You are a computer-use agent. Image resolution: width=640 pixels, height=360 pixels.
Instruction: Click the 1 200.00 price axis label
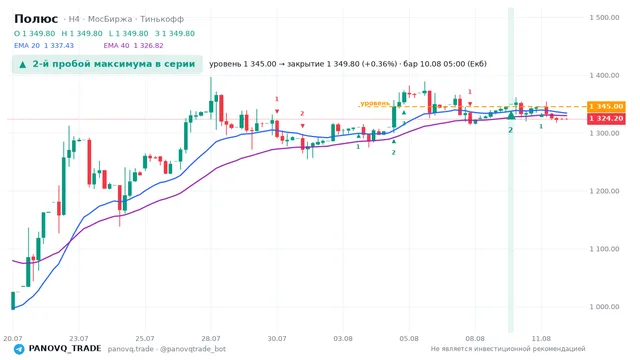coord(604,191)
